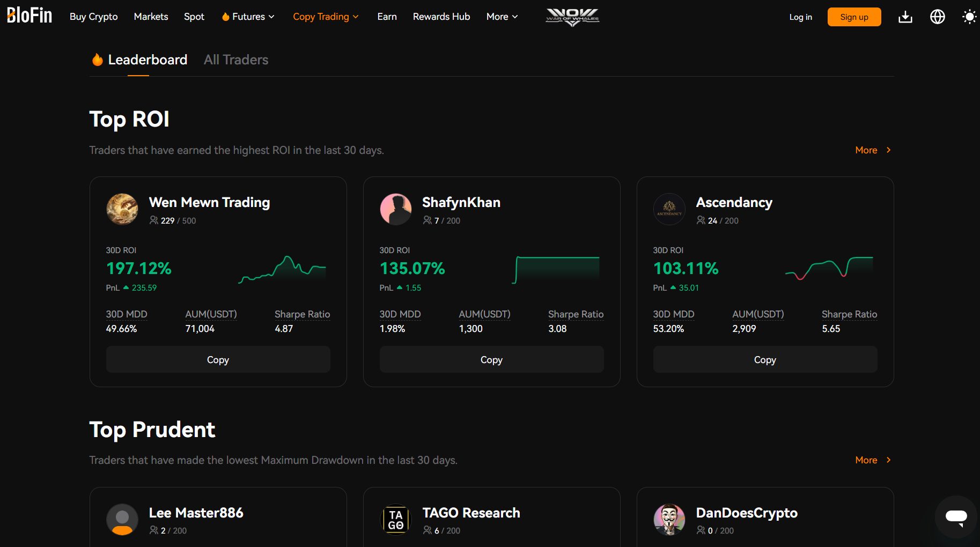The height and width of the screenshot is (547, 980).
Task: Expand the Copy Trading dropdown
Action: pos(326,17)
